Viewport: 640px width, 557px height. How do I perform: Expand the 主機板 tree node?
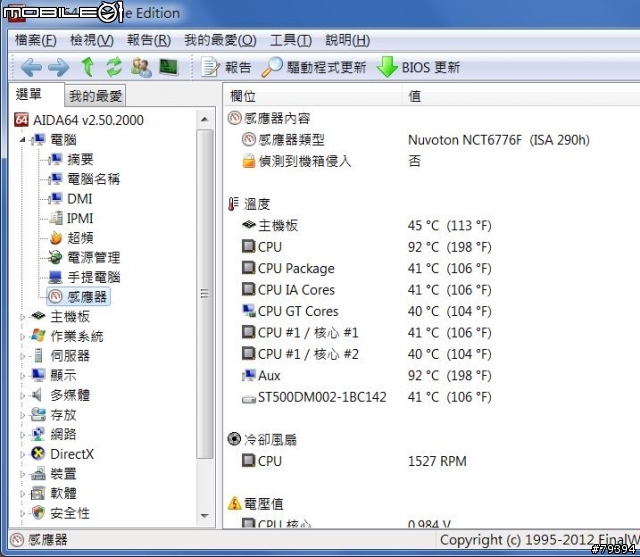tap(22, 317)
